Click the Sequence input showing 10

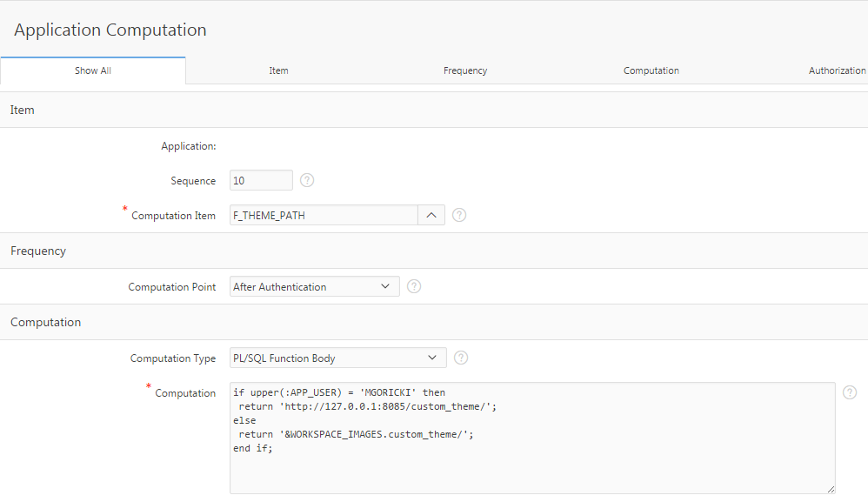click(261, 179)
